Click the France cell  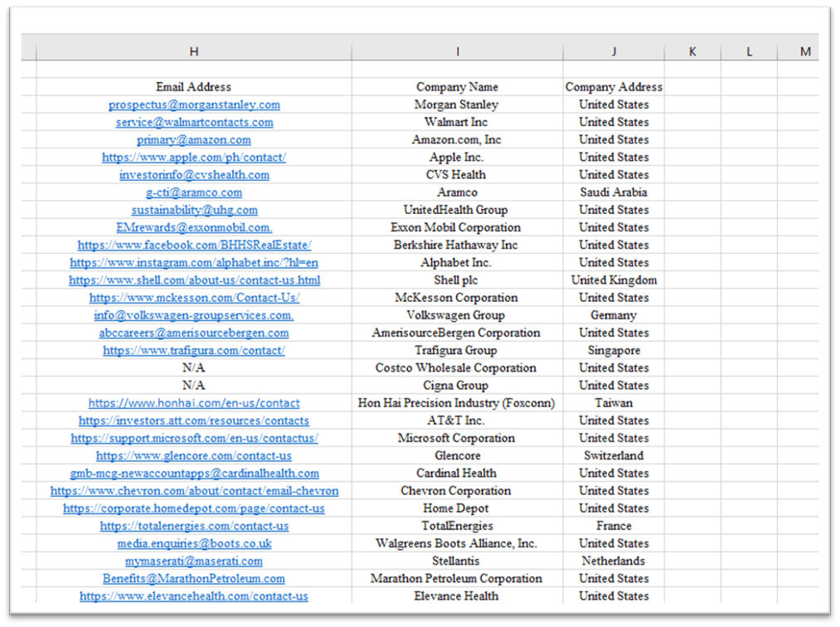pyautogui.click(x=614, y=526)
